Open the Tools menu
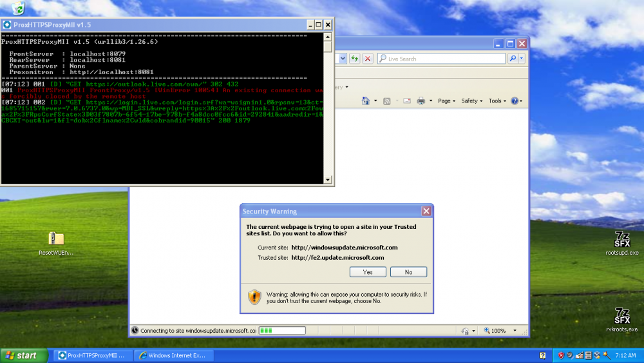This screenshot has width=644, height=363. [x=497, y=101]
